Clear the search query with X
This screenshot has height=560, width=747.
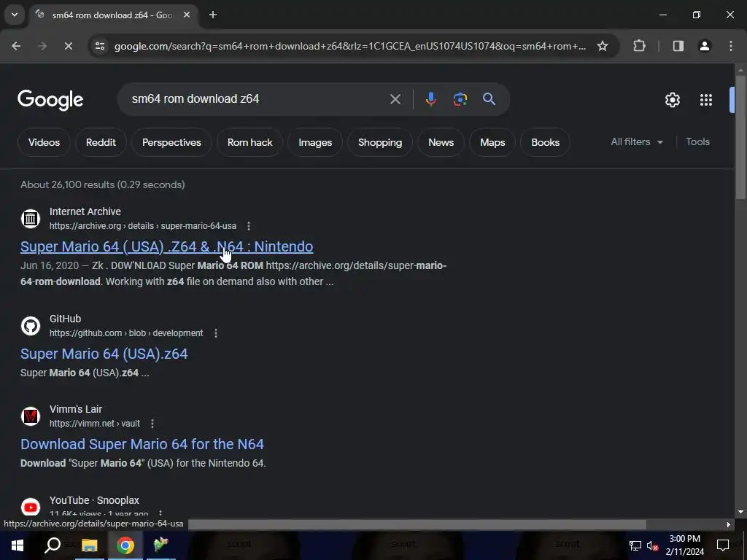(395, 99)
